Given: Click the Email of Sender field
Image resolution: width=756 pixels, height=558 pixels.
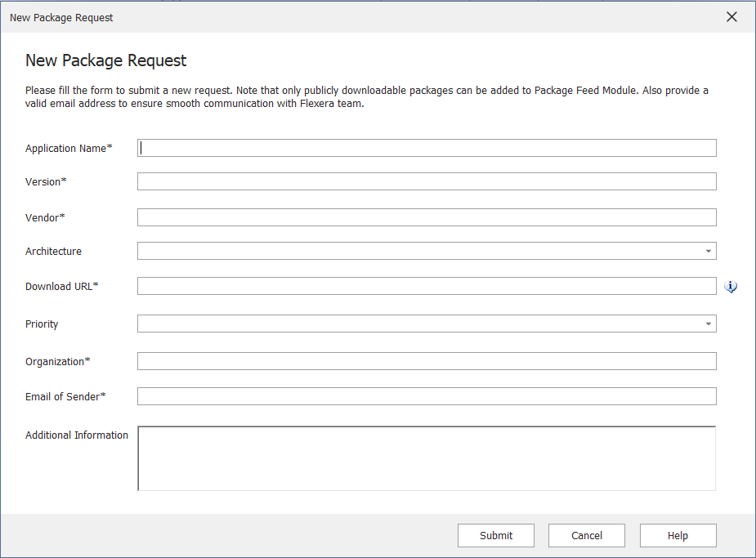Looking at the screenshot, I should coord(425,396).
